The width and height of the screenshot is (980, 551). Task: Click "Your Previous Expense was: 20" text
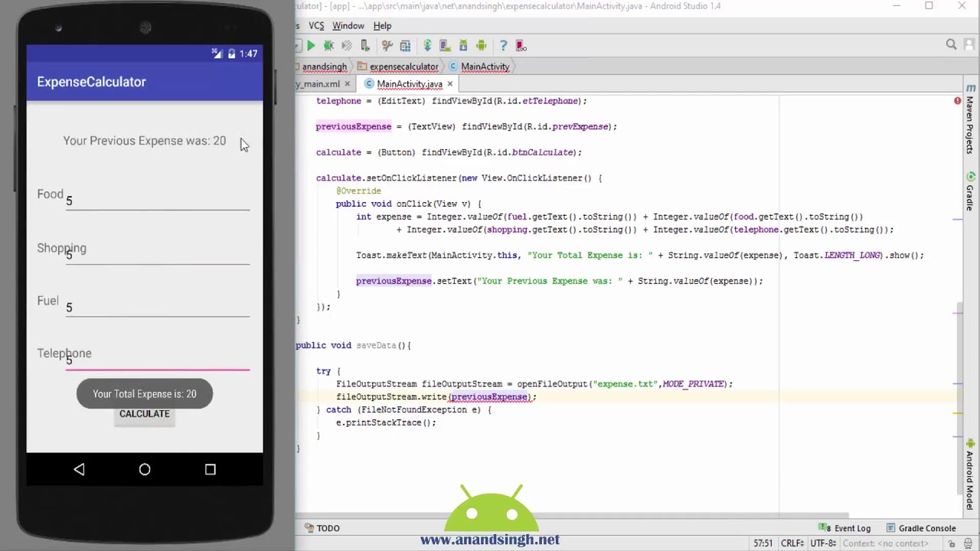click(x=145, y=141)
